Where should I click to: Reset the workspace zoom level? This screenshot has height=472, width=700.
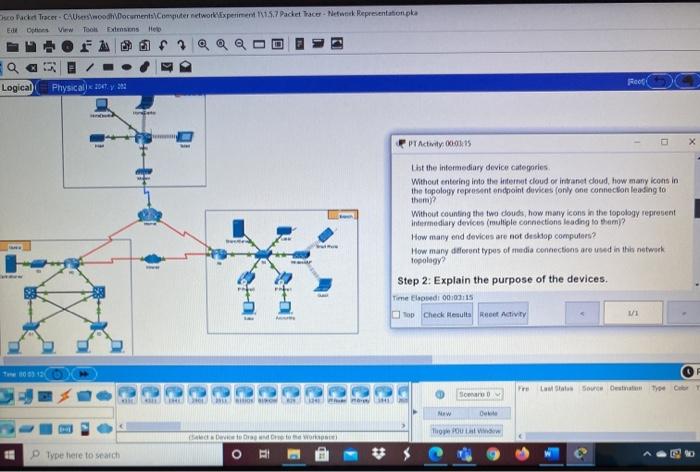[x=222, y=44]
